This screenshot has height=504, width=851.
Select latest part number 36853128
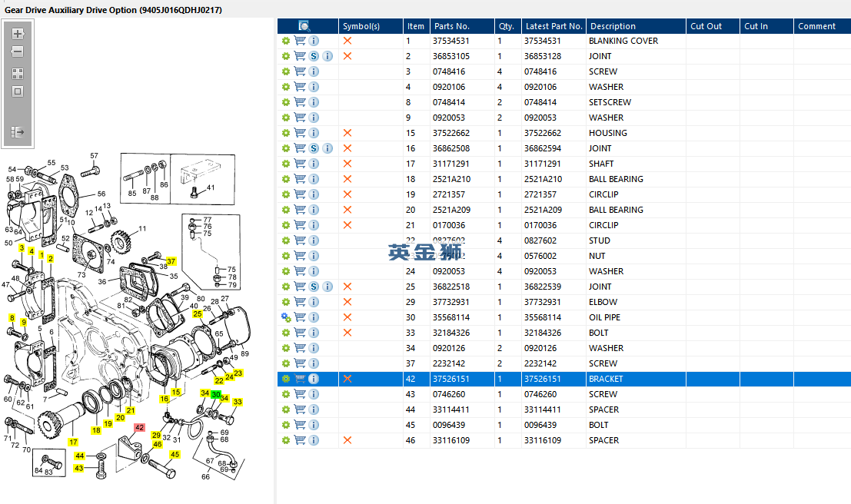pyautogui.click(x=542, y=56)
